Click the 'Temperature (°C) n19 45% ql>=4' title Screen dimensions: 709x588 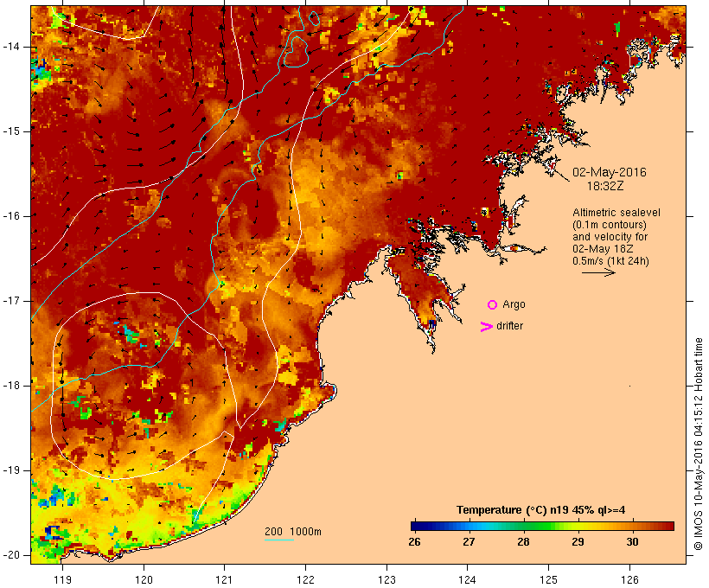click(540, 510)
